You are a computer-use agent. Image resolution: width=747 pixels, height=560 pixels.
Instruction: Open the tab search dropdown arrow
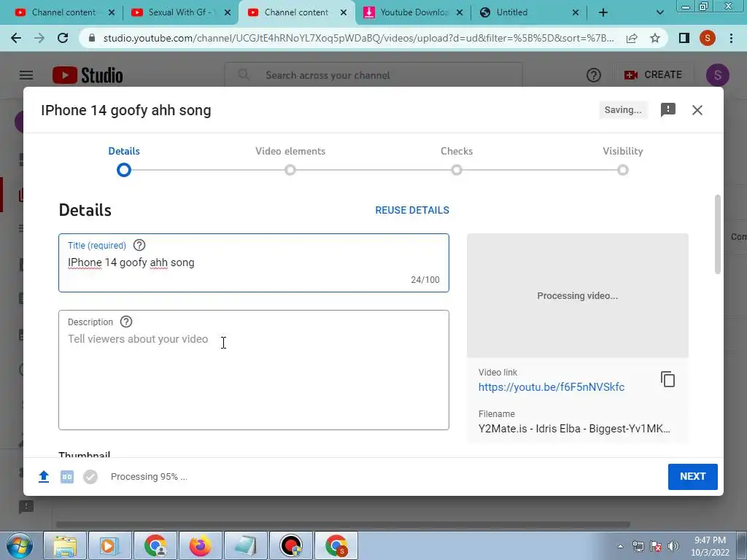[659, 13]
